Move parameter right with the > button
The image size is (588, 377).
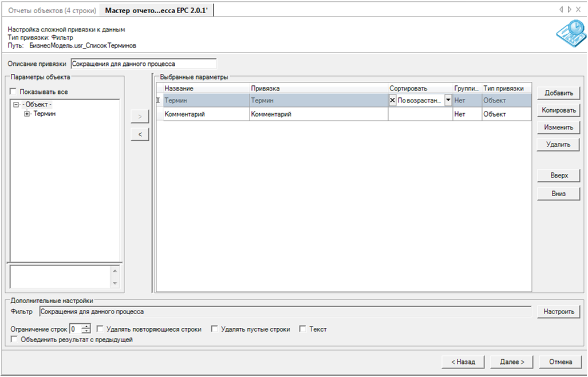140,117
